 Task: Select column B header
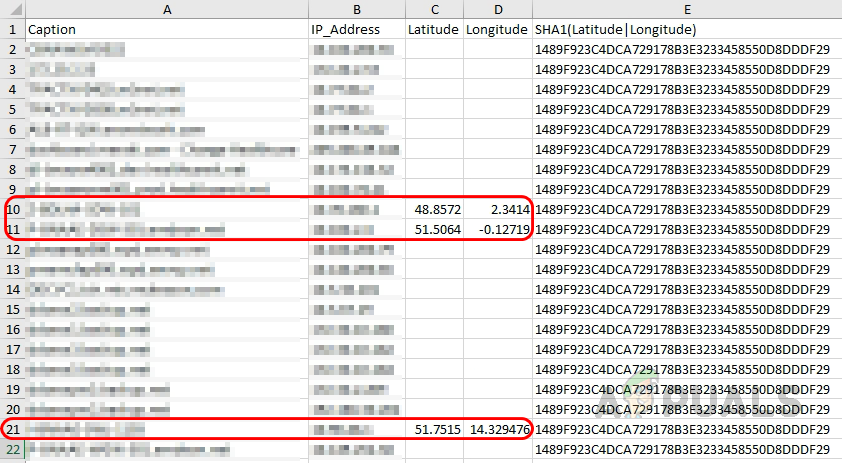coord(357,9)
